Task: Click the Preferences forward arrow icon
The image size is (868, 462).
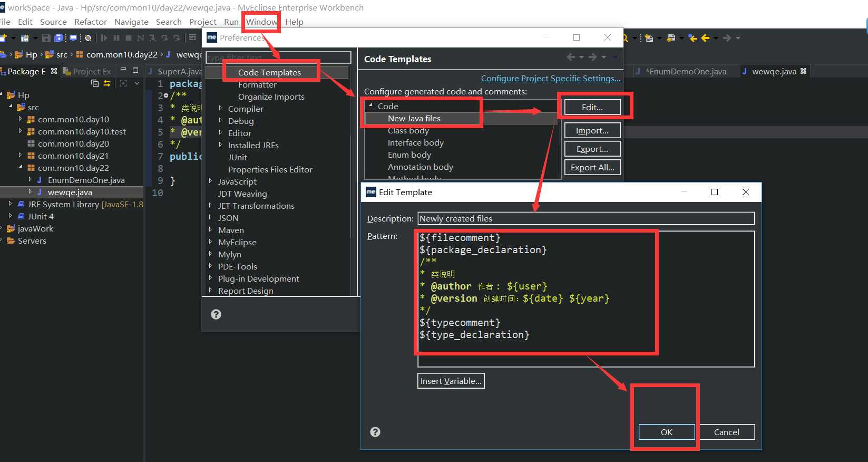Action: coord(593,57)
